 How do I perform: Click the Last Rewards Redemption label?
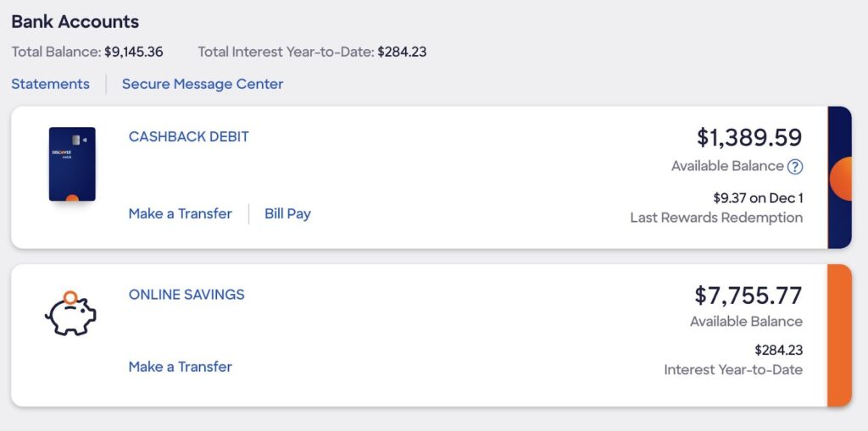pos(716,218)
